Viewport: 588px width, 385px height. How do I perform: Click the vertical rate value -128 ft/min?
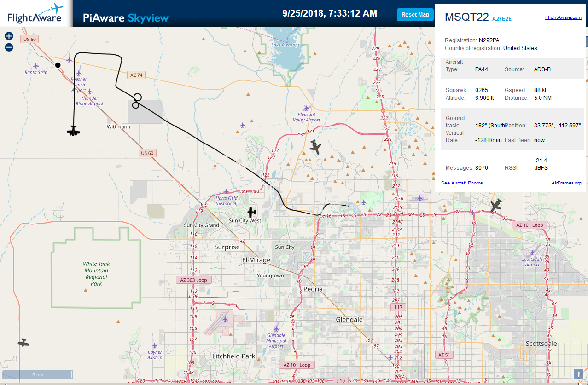pyautogui.click(x=489, y=140)
